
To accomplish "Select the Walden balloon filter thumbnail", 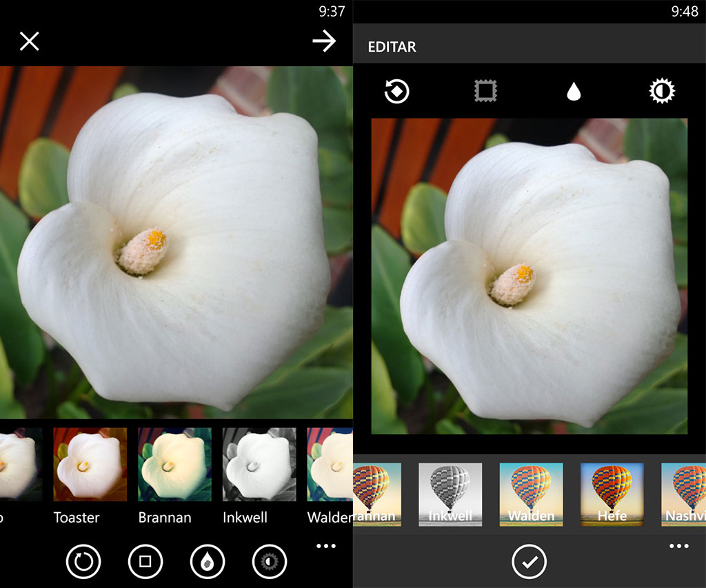I will point(531,494).
